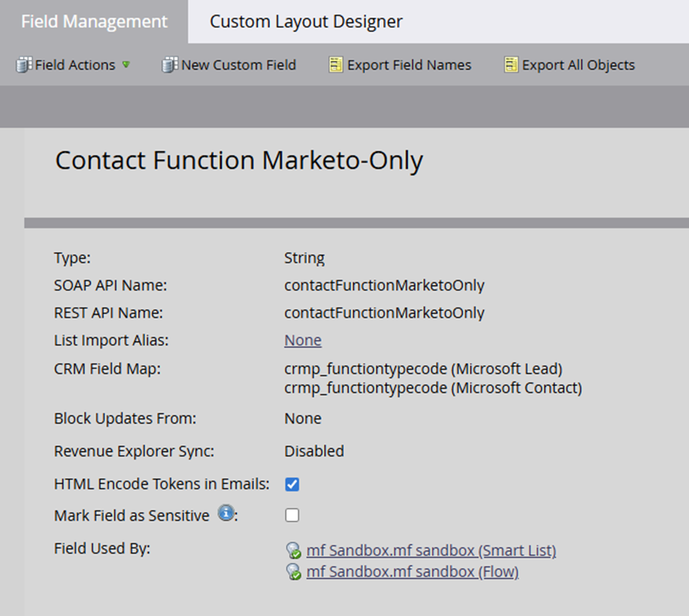Enable the Mark Field as Sensitive checkbox
The image size is (689, 616).
(292, 516)
